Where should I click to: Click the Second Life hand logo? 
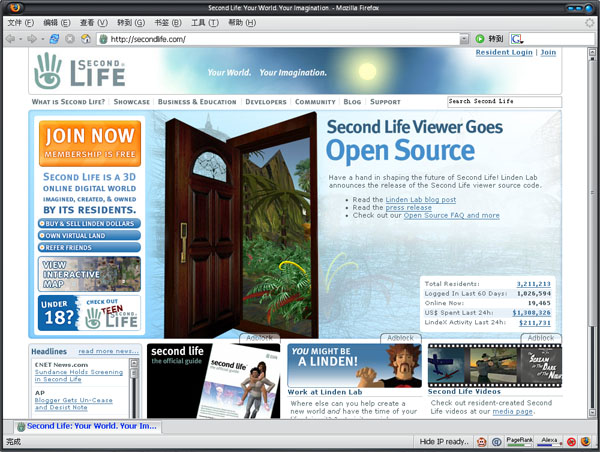point(47,71)
